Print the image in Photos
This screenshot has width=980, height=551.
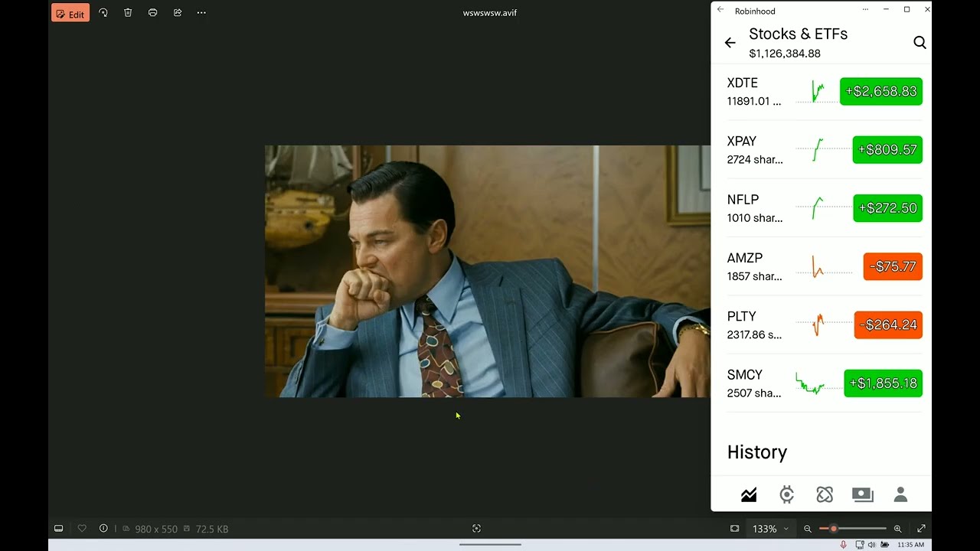(x=153, y=13)
